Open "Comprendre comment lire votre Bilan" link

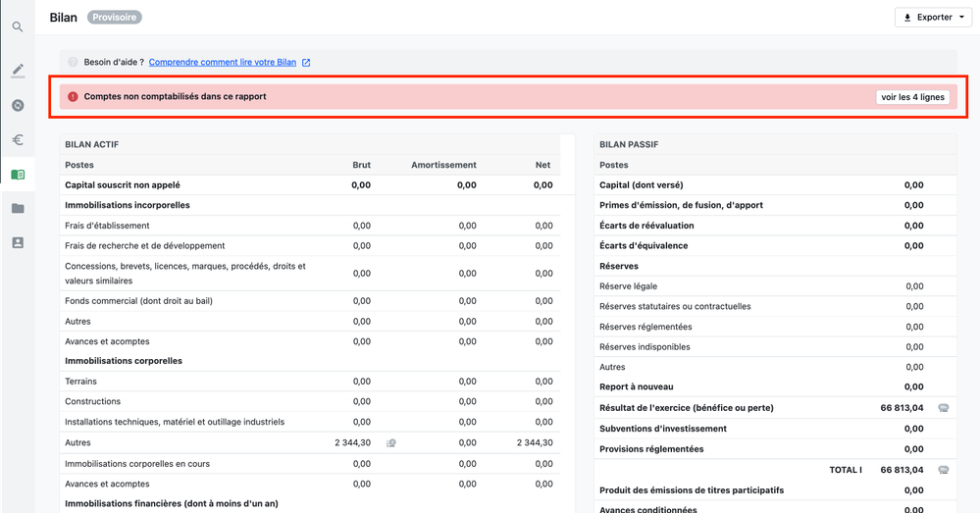223,63
